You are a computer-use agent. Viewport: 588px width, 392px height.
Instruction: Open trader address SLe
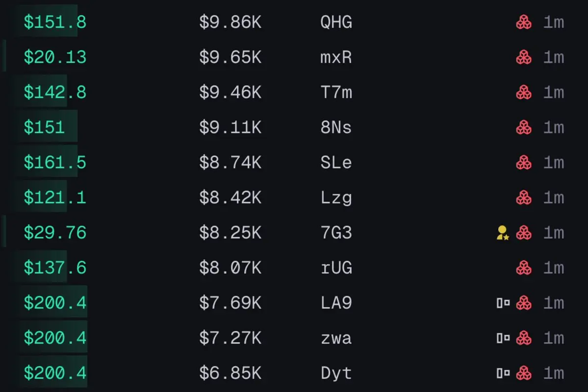click(336, 163)
